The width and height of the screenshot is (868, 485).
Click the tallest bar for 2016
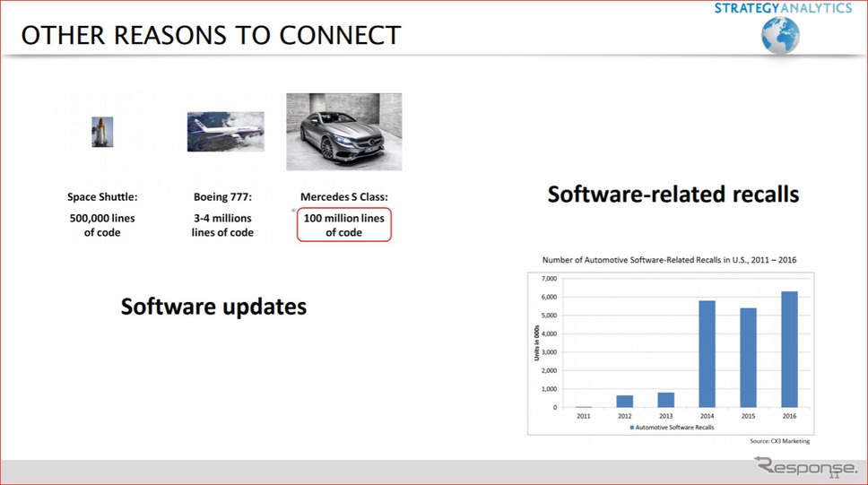tap(789, 350)
